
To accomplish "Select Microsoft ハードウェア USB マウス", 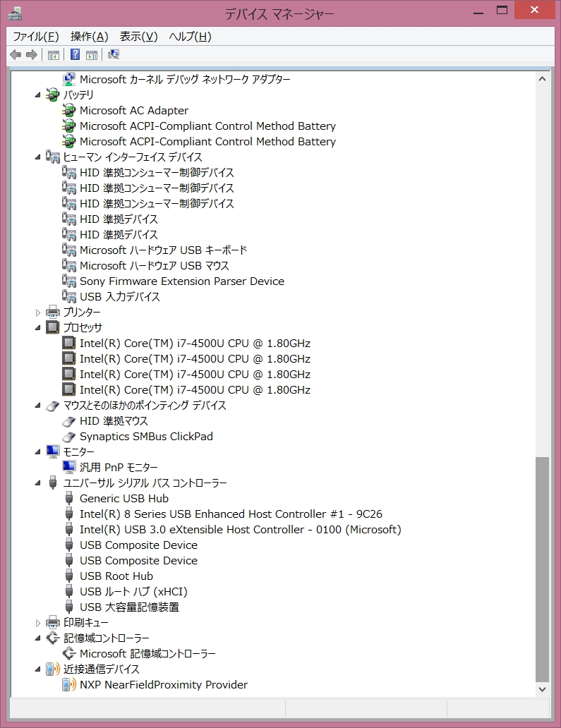I will coord(154,265).
